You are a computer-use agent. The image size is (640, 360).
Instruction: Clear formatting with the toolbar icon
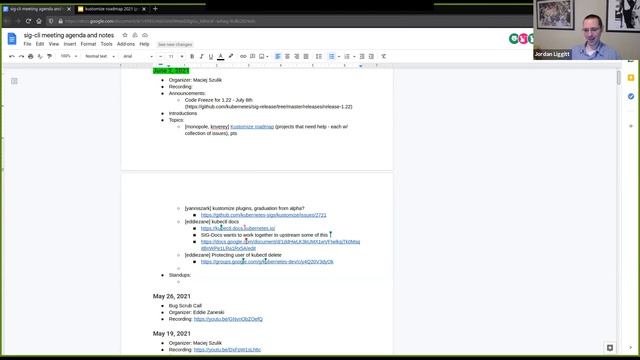(384, 56)
